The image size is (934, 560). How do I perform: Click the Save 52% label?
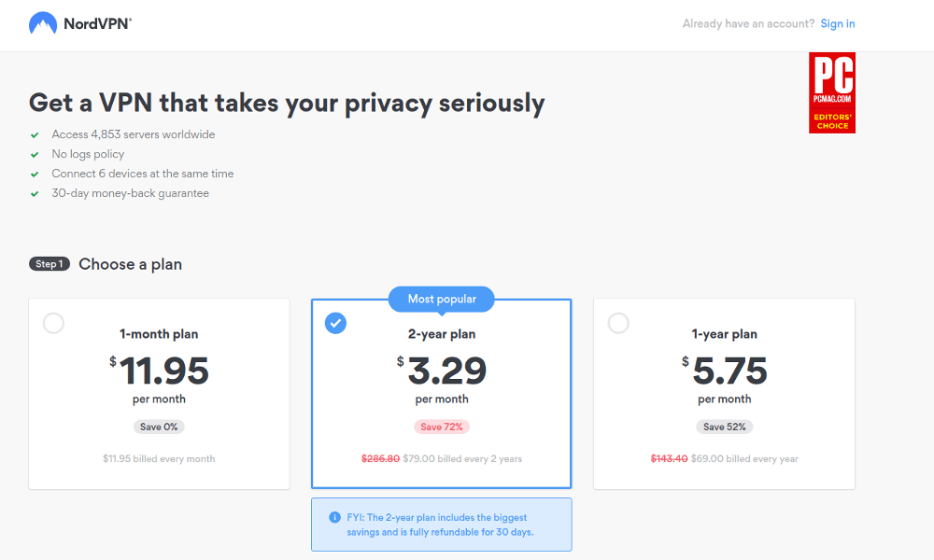pos(725,427)
